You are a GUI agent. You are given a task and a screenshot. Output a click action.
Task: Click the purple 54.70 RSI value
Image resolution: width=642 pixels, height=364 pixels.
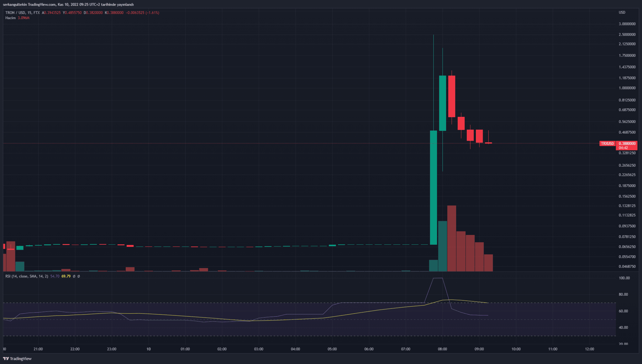click(x=55, y=276)
